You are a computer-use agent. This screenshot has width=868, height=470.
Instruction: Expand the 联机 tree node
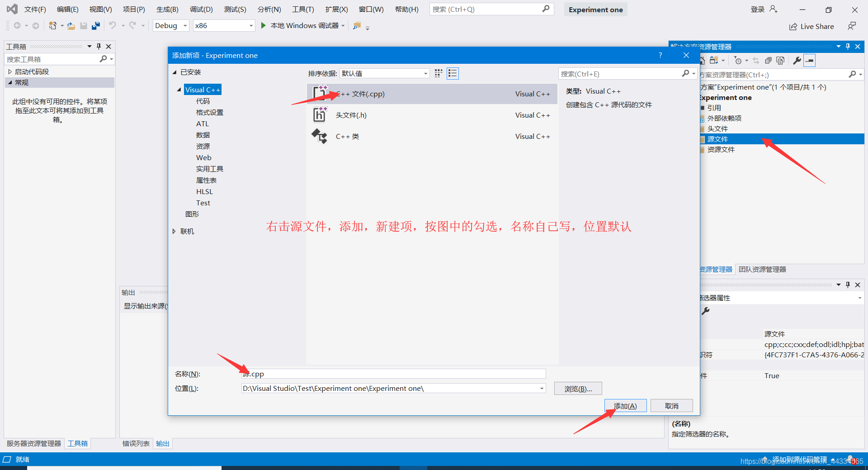174,231
